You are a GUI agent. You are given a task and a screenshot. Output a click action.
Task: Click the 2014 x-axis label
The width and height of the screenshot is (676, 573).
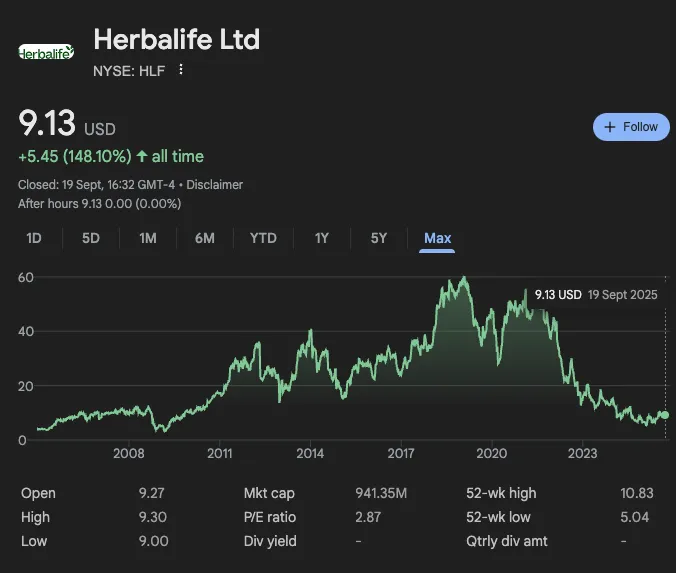[310, 453]
